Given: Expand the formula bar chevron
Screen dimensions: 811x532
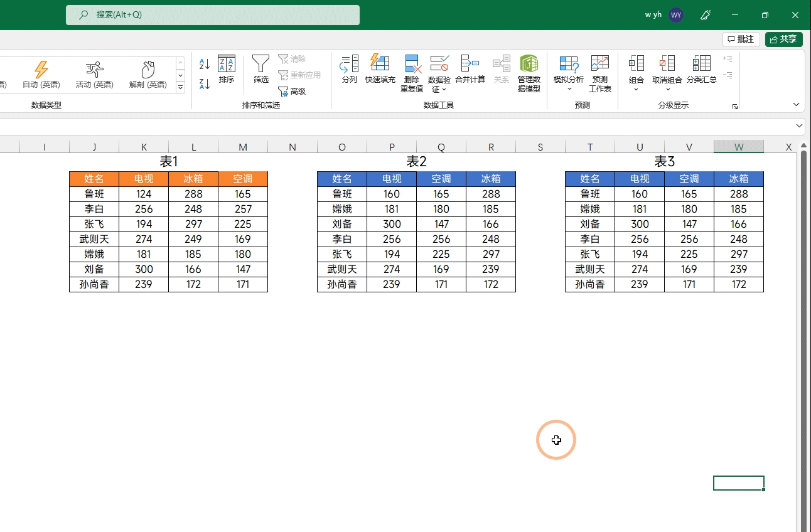Looking at the screenshot, I should pos(799,126).
